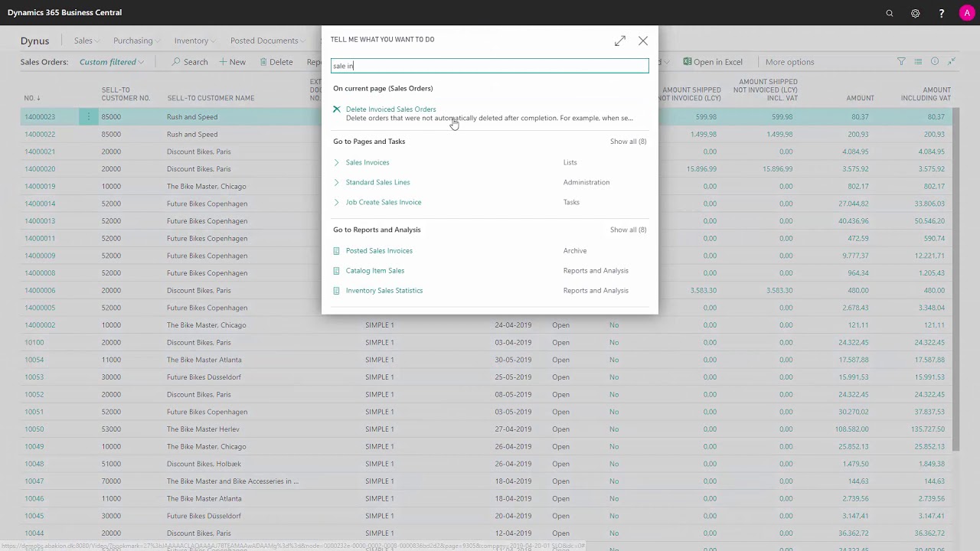Viewport: 980px width, 551px height.
Task: Open row menu dots for order 14000023
Action: coord(88,117)
